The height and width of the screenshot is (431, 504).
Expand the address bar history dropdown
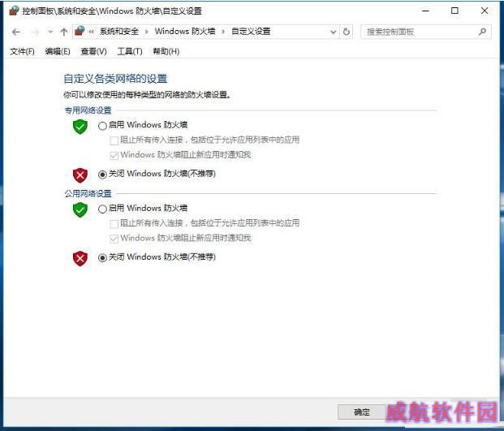tap(334, 32)
